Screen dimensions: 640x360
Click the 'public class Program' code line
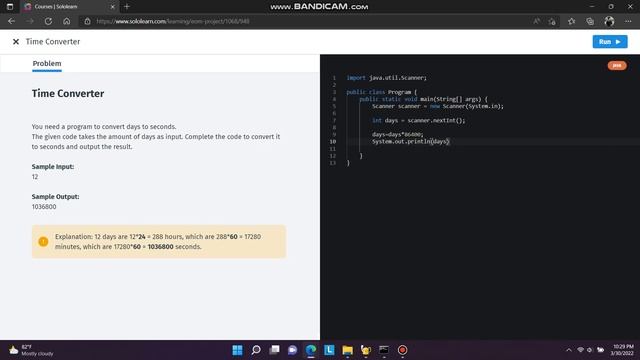click(x=381, y=92)
